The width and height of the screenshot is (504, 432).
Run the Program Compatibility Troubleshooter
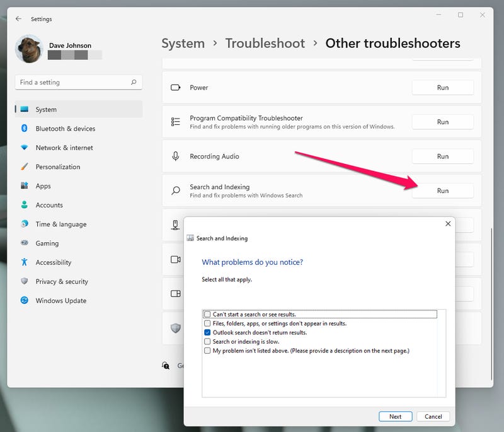(x=443, y=122)
